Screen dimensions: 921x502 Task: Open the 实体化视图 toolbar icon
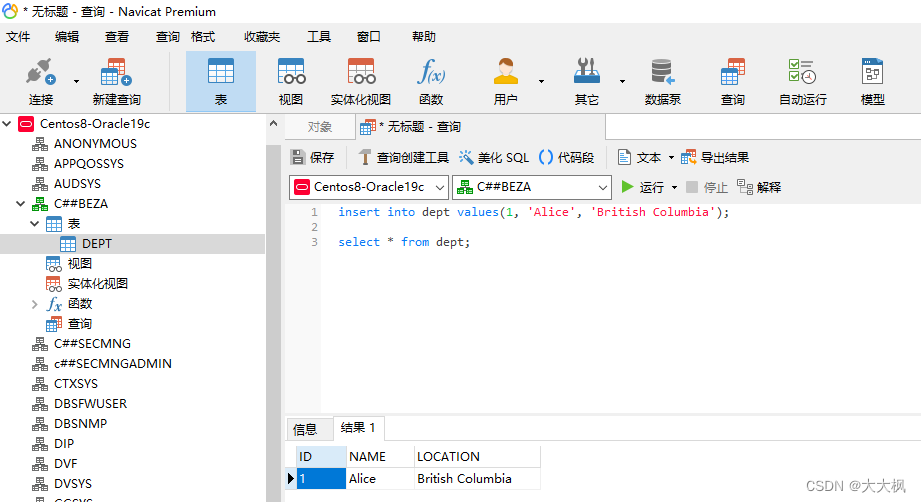(361, 82)
